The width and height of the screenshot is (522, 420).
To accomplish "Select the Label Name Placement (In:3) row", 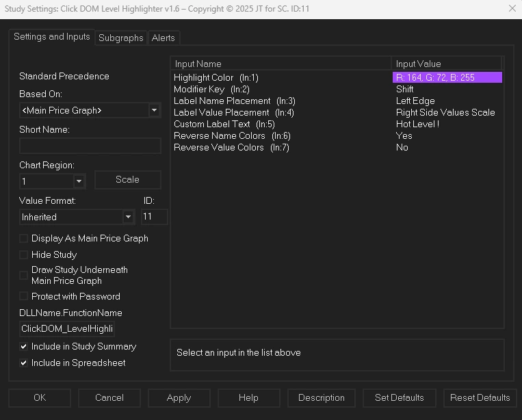I will click(x=337, y=101).
